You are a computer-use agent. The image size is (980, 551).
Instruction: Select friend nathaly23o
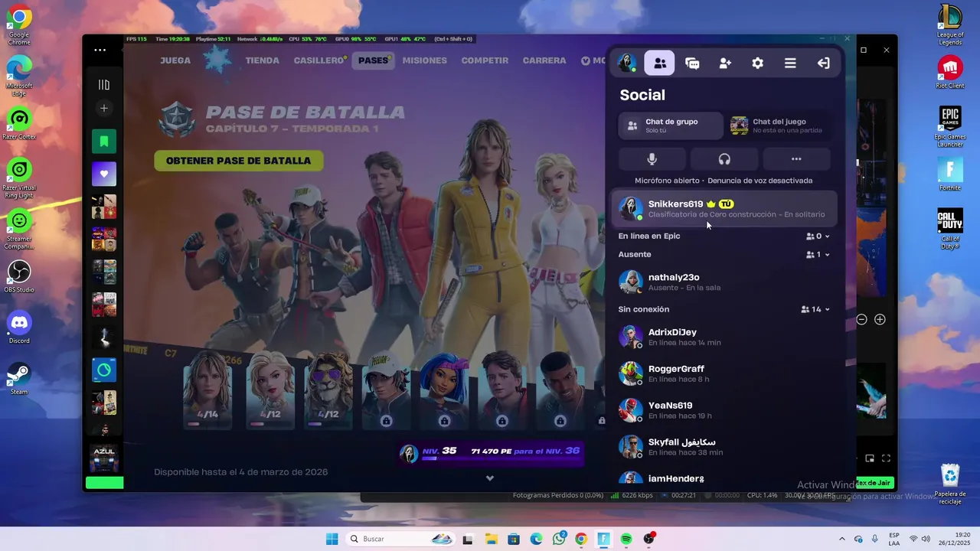[724, 282]
